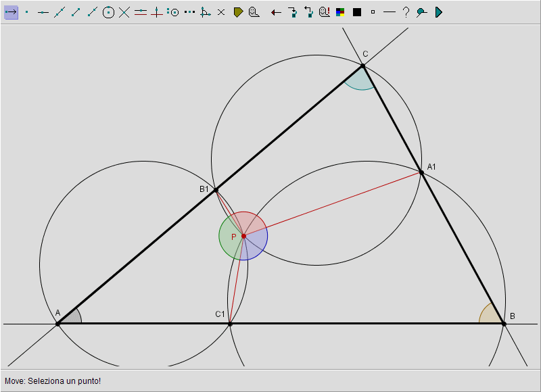Select the single Point tool
The height and width of the screenshot is (392, 541).
[x=26, y=12]
